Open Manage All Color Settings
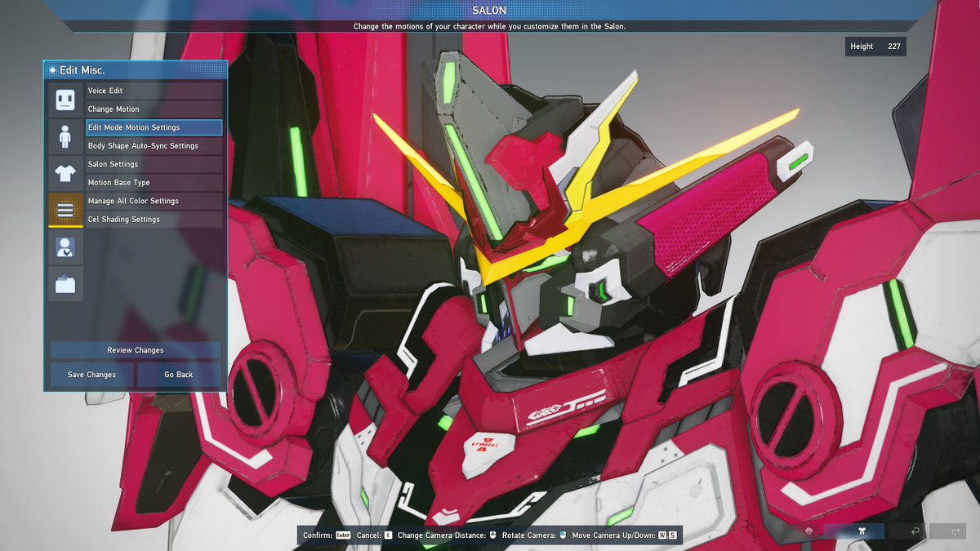 coord(154,201)
